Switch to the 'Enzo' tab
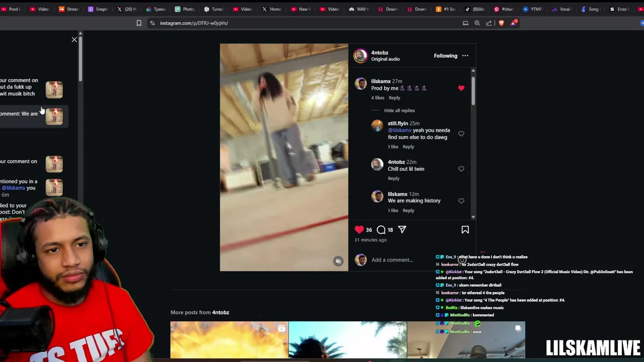The height and width of the screenshot is (362, 644). coord(619,9)
